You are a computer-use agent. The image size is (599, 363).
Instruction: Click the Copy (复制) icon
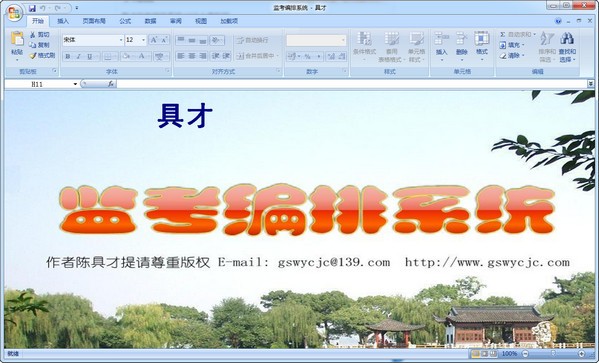[x=33, y=45]
